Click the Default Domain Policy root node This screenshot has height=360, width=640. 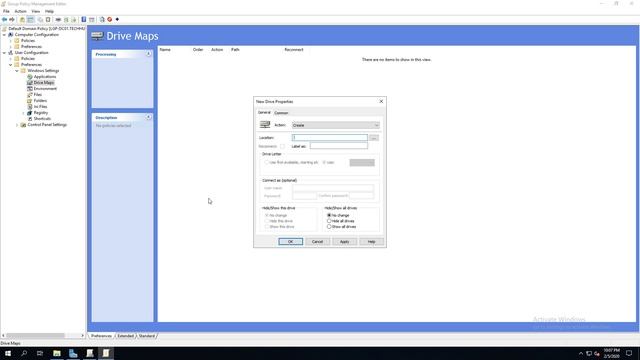[x=47, y=29]
